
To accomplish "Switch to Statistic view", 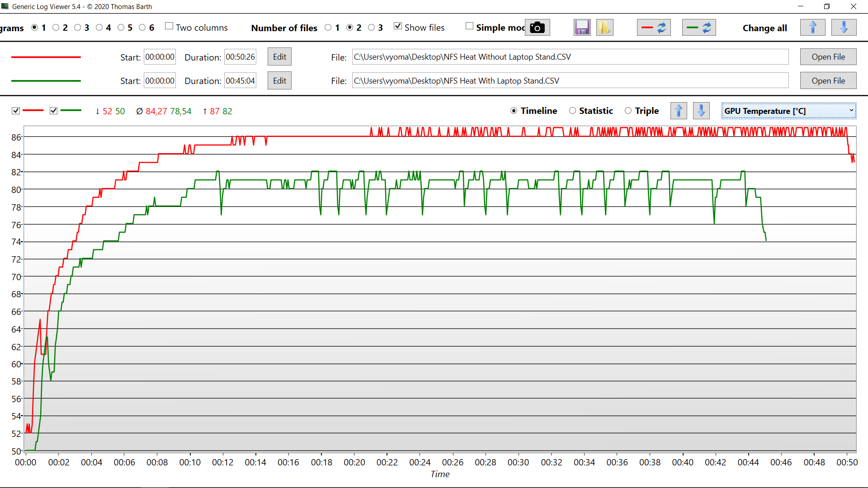I will pos(573,111).
